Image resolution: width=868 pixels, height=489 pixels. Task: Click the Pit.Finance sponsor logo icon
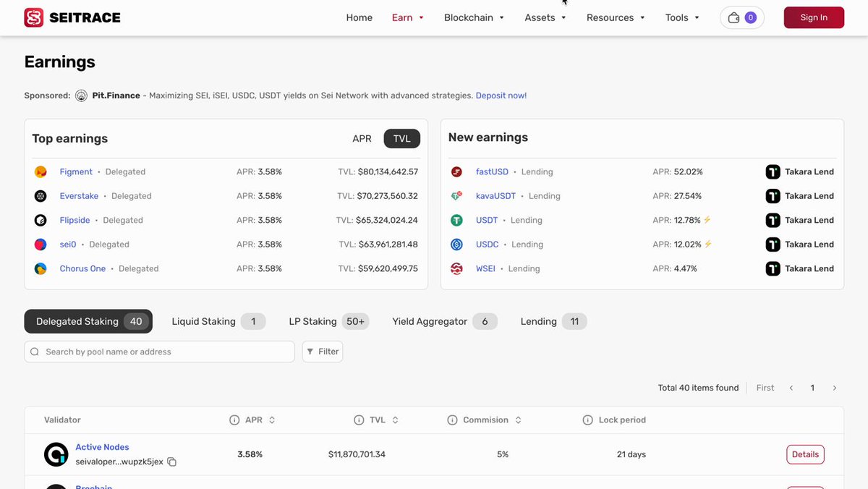(x=81, y=95)
